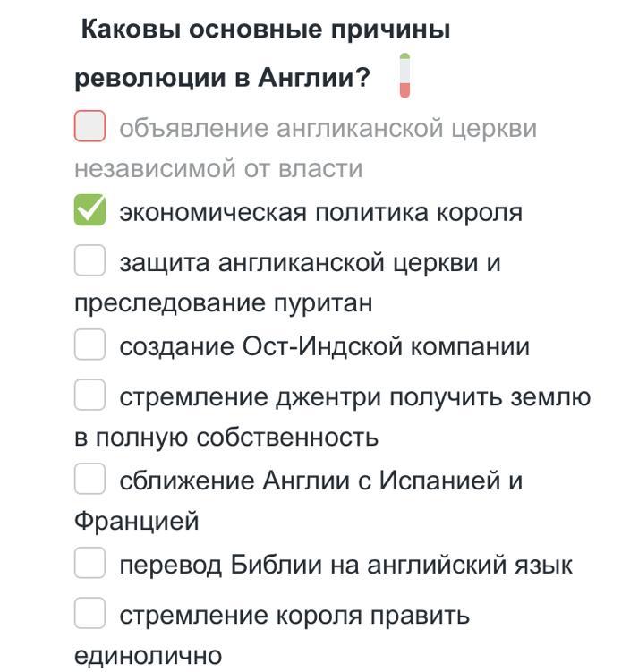Viewport: 630px width, 672px height.
Task: Click the label text 'создание Ост-Индской компании'
Action: pos(325,346)
